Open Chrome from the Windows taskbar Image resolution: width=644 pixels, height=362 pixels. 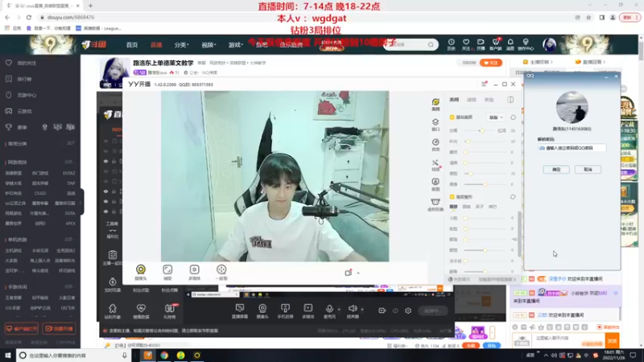164,356
